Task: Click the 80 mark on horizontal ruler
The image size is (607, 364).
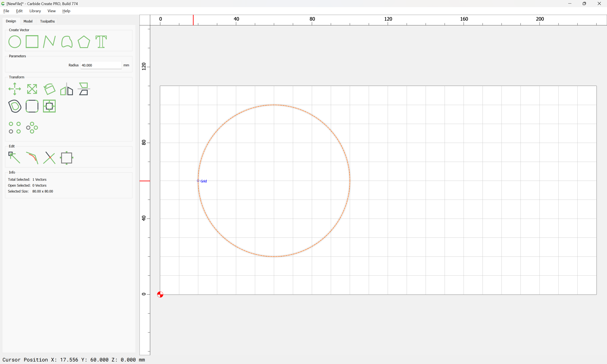Action: [312, 19]
